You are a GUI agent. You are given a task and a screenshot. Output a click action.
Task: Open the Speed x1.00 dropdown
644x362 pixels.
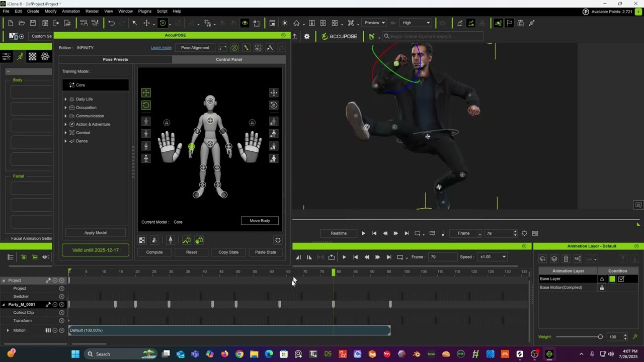click(x=493, y=257)
